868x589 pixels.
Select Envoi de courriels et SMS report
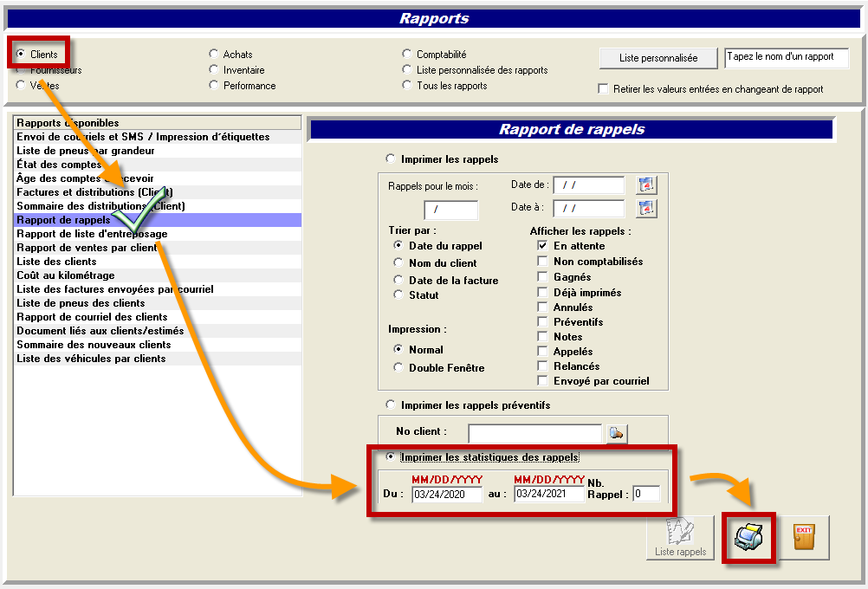pos(158,137)
